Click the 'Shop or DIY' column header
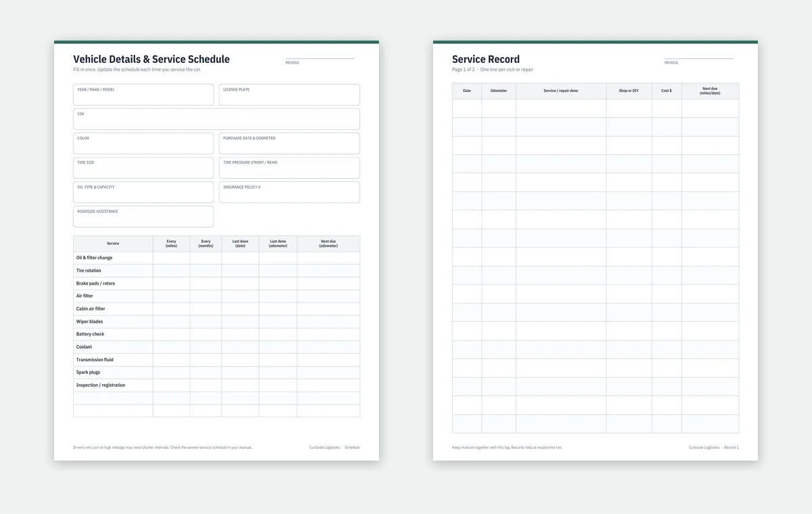812x514 pixels. coord(629,91)
